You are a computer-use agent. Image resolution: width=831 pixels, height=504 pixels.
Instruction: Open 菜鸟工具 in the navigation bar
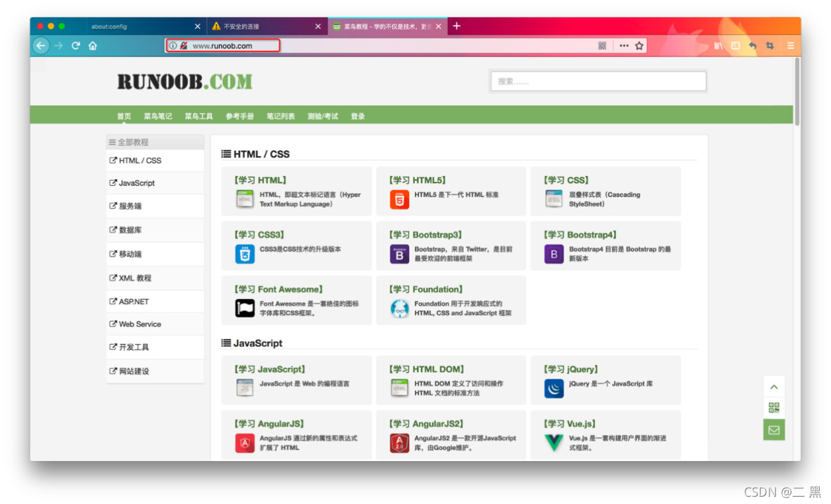(198, 116)
